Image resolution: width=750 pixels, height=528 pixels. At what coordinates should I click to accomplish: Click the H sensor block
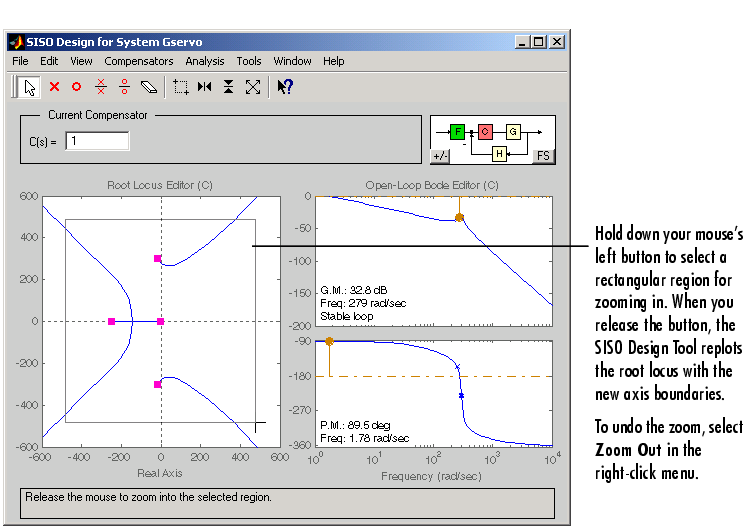click(499, 154)
